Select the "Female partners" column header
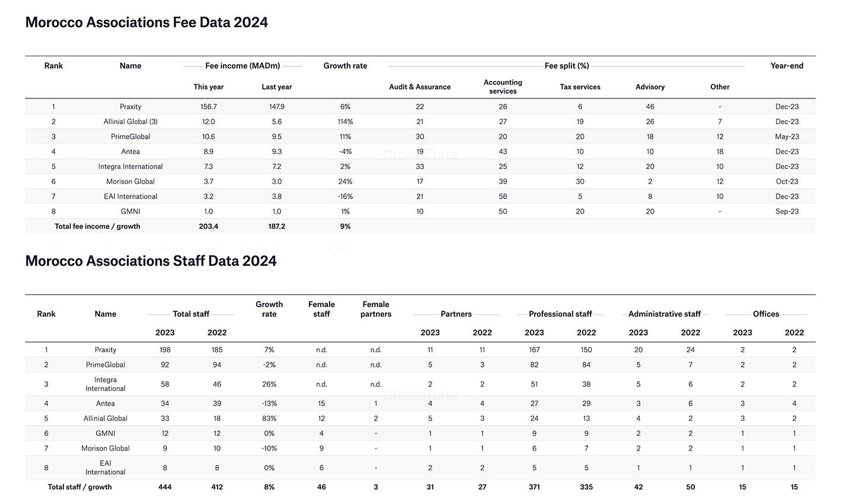Image resolution: width=846 pixels, height=504 pixels. [376, 309]
